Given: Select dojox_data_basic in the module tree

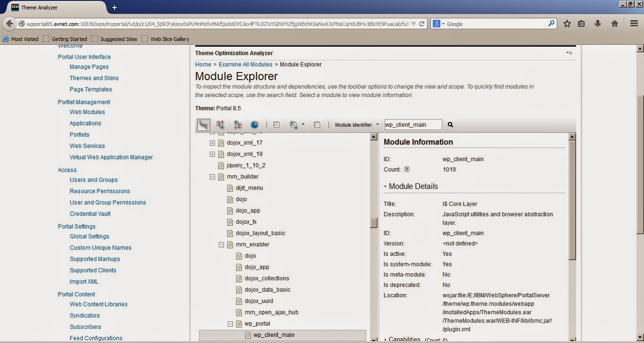Looking at the screenshot, I should [268, 290].
